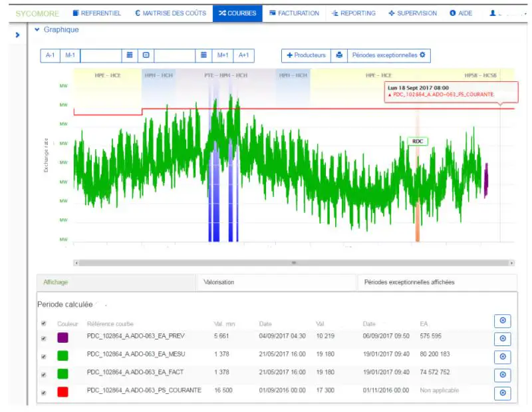Image resolution: width=532 pixels, height=412 pixels.
Task: Click the green EA_MESU color swatch
Action: coord(63,355)
